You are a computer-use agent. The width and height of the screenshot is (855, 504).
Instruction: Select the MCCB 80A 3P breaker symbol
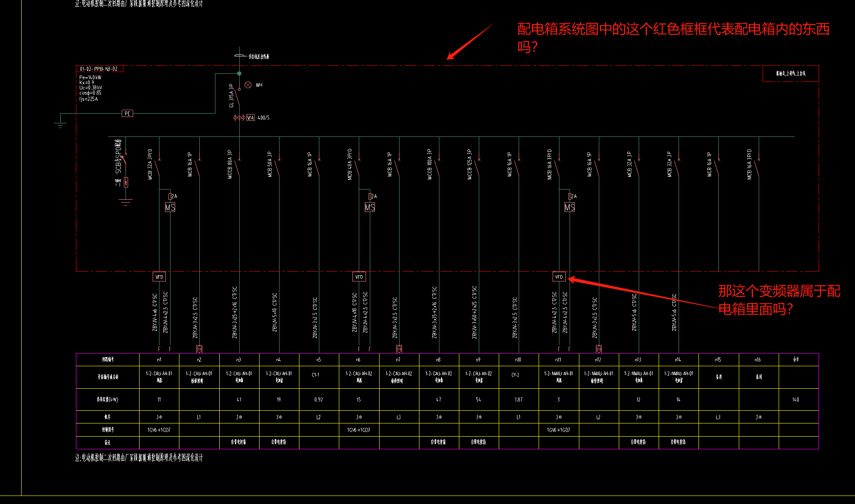coord(237,167)
